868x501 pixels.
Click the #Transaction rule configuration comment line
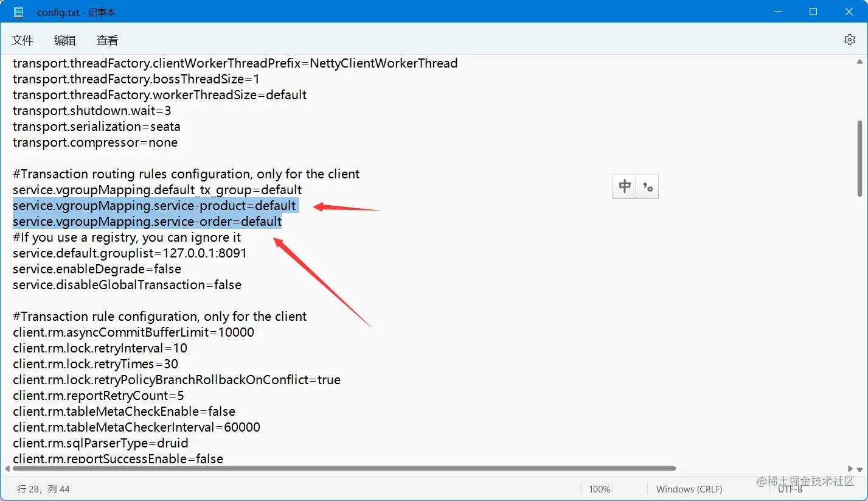160,317
